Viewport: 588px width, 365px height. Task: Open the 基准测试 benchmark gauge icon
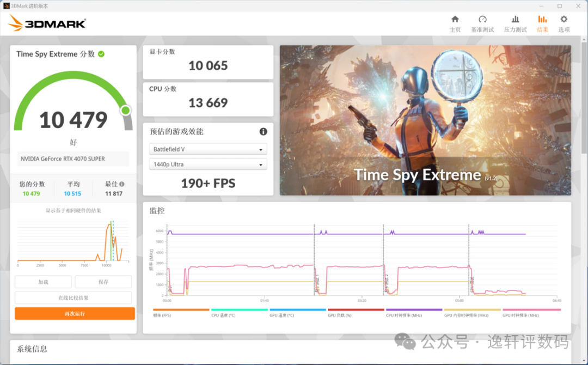[482, 19]
